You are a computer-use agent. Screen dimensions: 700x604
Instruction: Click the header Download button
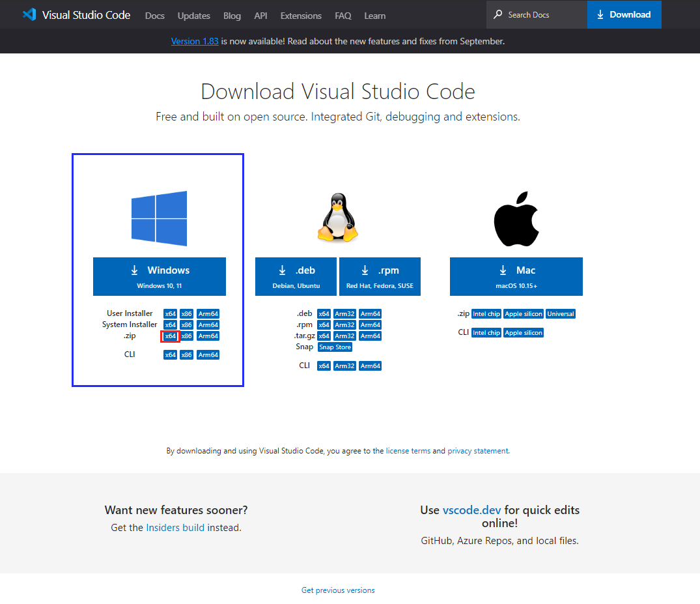pos(624,14)
